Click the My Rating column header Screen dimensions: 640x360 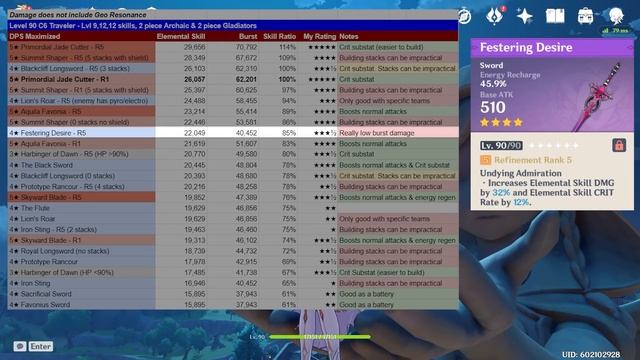tap(320, 36)
